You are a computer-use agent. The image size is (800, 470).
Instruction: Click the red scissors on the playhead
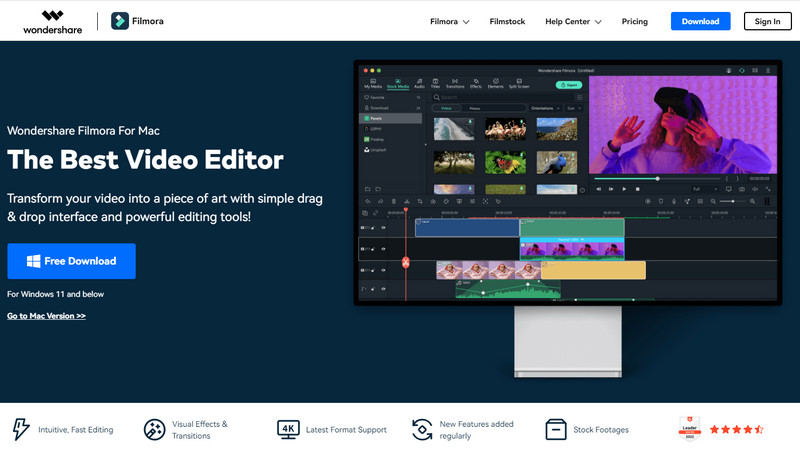point(406,262)
